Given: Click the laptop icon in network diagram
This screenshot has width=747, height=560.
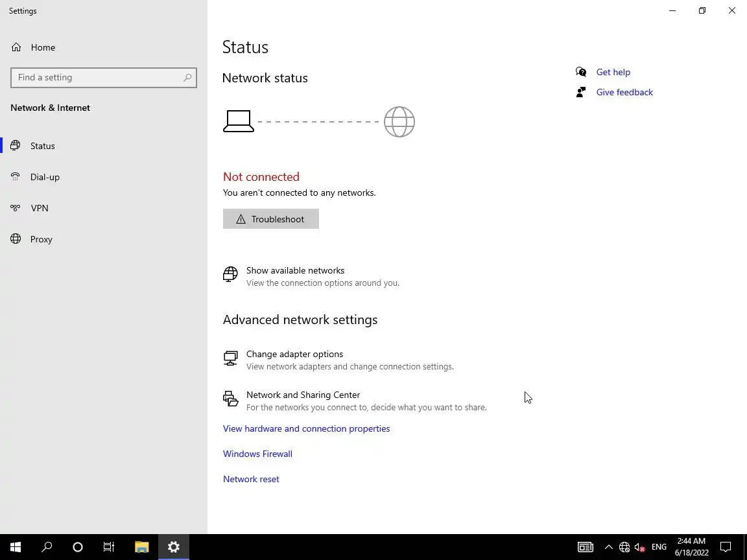Looking at the screenshot, I should (x=238, y=121).
